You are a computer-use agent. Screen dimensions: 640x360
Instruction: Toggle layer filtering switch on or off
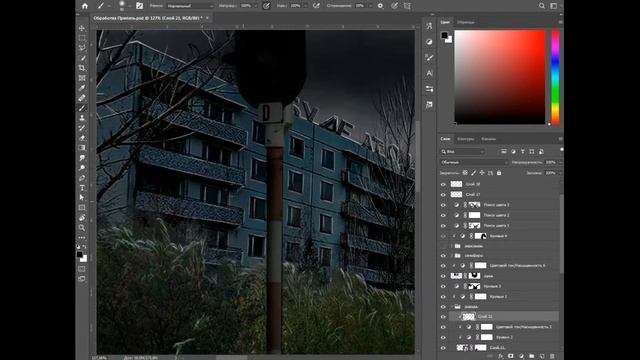point(562,150)
